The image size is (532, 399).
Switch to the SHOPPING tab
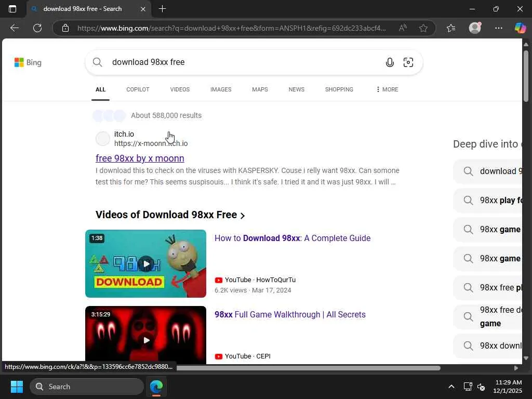click(339, 89)
